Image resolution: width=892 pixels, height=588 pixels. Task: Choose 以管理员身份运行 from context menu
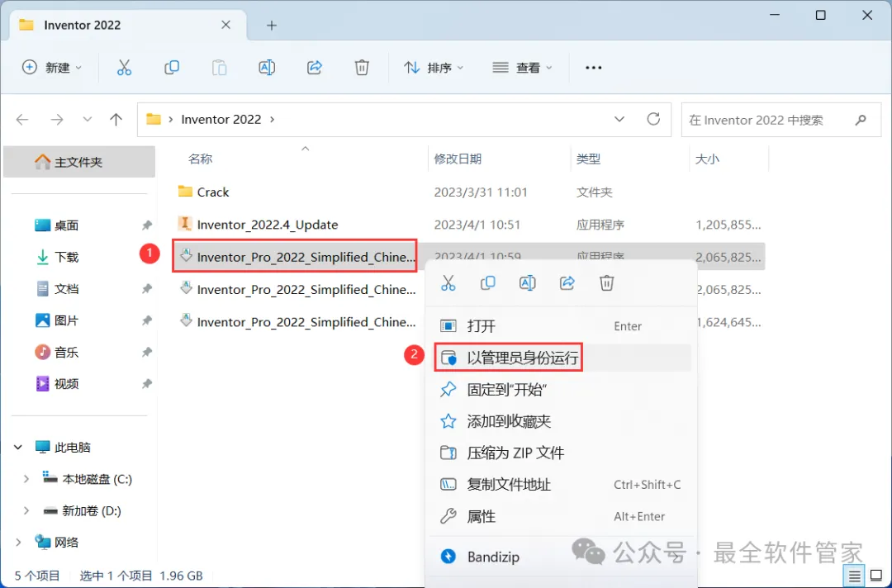pyautogui.click(x=560, y=358)
